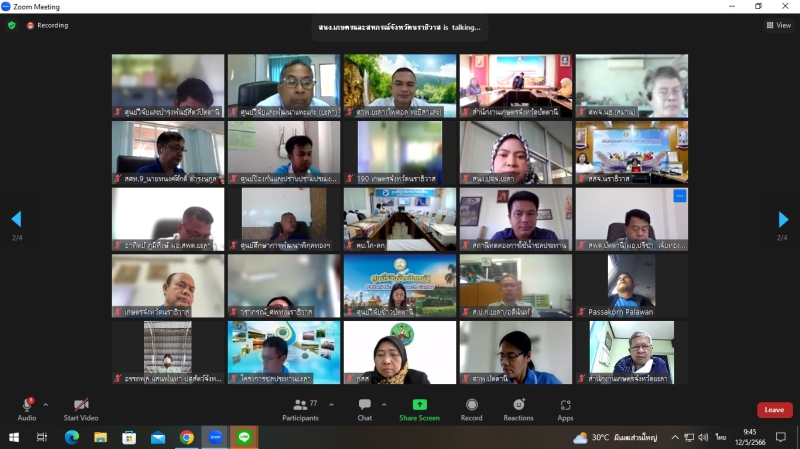This screenshot has width=800, height=449.
Task: Expand audio options arrow next to Audio
Action: [45, 405]
